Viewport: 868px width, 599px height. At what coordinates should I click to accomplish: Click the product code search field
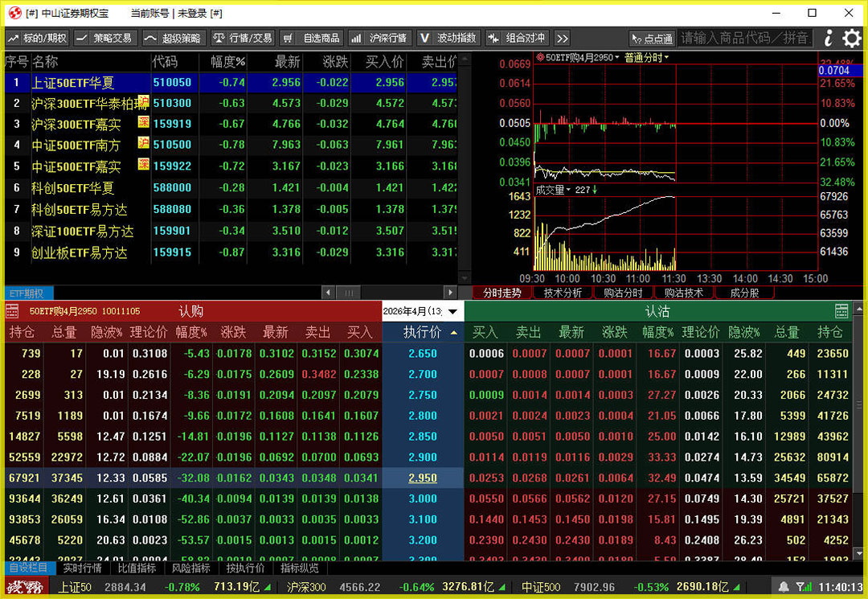(x=745, y=38)
